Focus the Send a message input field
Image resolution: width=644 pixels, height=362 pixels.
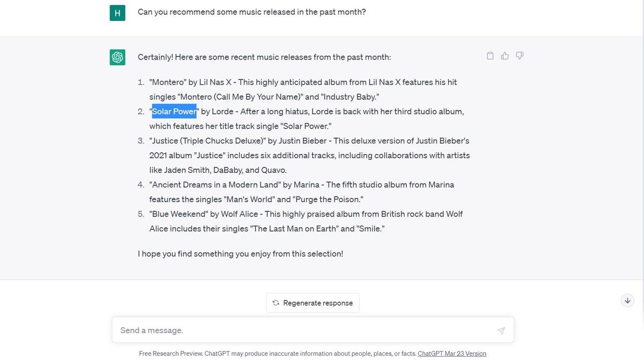tap(313, 330)
